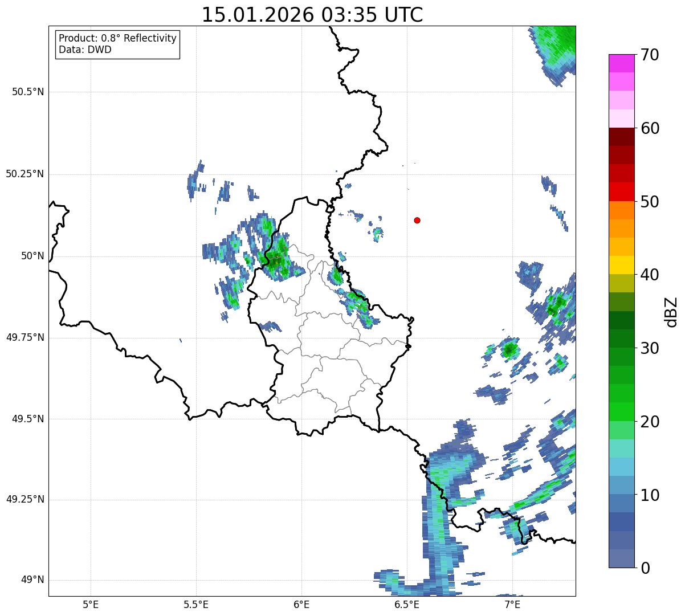Click the 70 tick on colorbar
The width and height of the screenshot is (685, 616).
click(x=650, y=55)
